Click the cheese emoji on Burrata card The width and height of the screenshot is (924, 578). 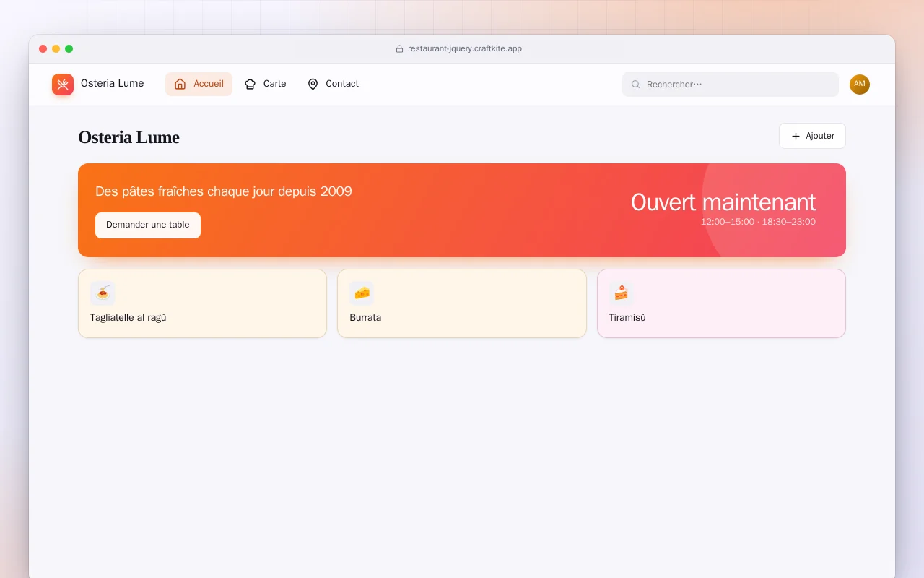pyautogui.click(x=362, y=293)
